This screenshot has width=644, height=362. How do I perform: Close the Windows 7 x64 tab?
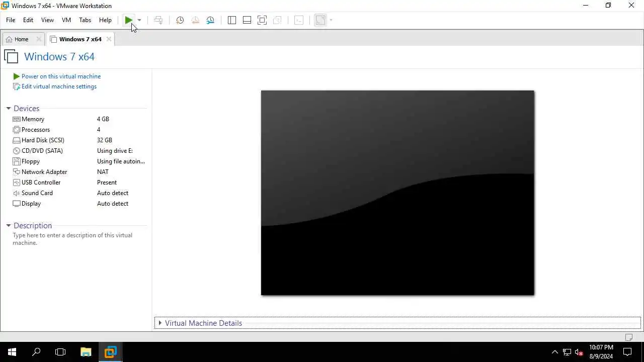click(x=109, y=39)
